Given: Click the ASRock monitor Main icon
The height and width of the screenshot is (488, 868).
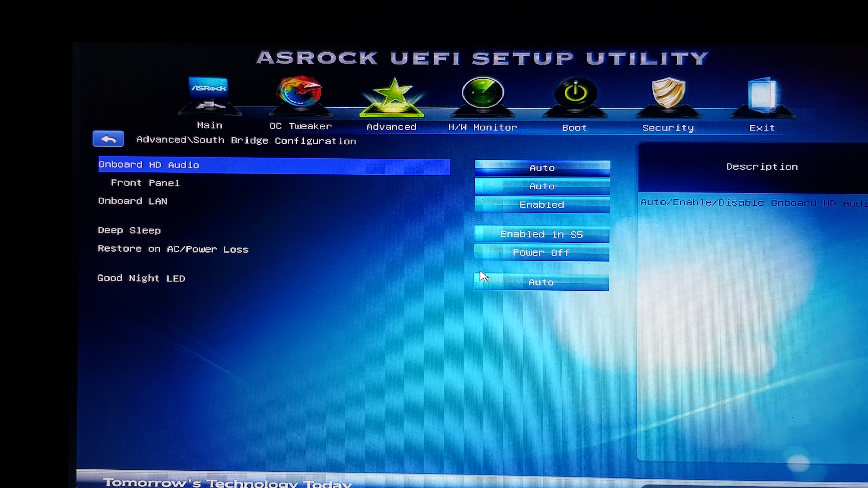Looking at the screenshot, I should (x=209, y=96).
